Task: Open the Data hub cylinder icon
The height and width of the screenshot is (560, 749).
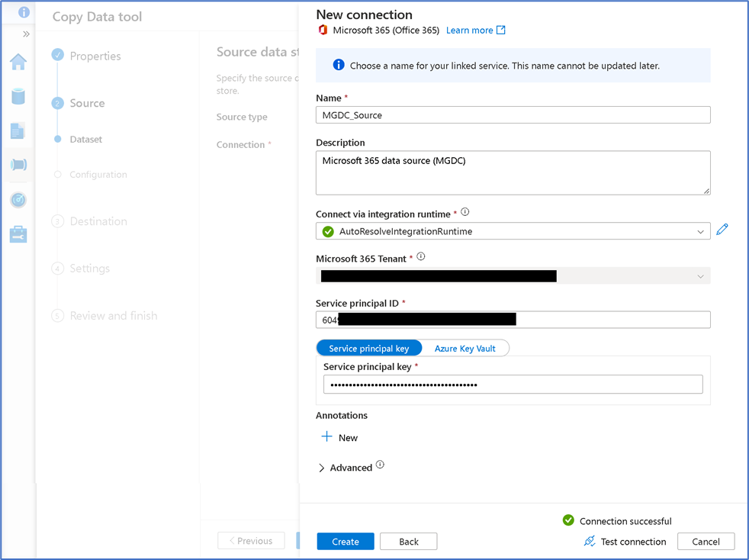Action: [18, 96]
